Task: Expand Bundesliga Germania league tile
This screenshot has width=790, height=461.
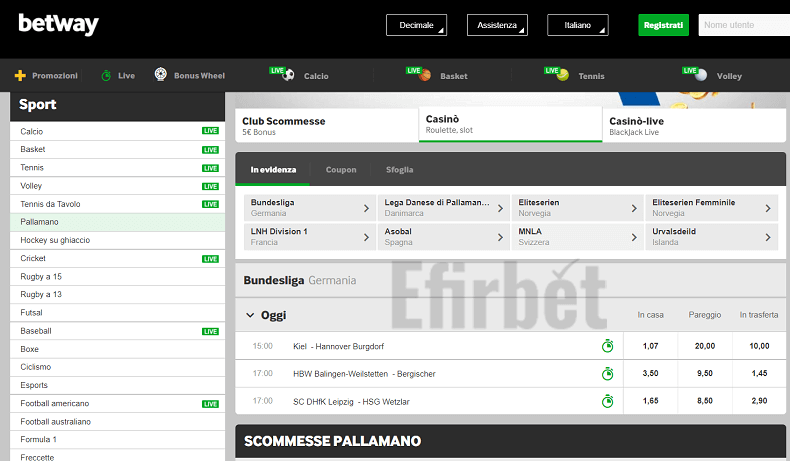Action: coord(310,208)
